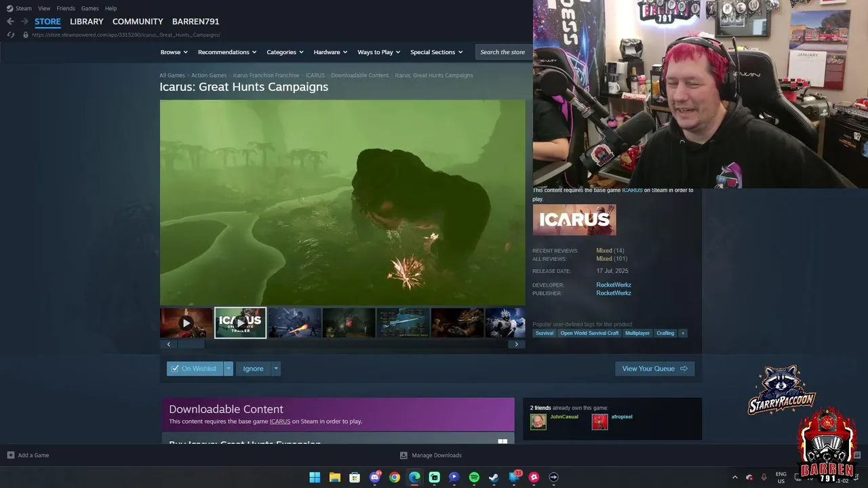Open the RocketWerkz developer link

(x=614, y=285)
